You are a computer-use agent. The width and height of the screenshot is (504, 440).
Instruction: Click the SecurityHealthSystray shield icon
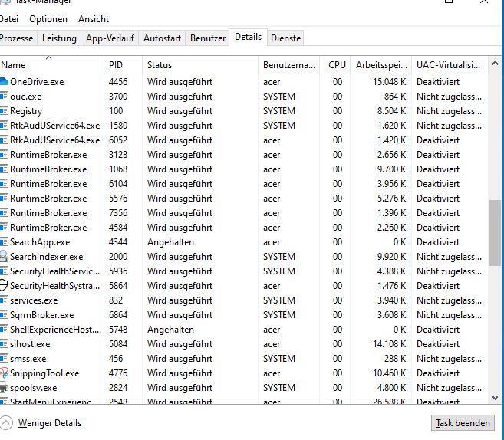[x=4, y=285]
